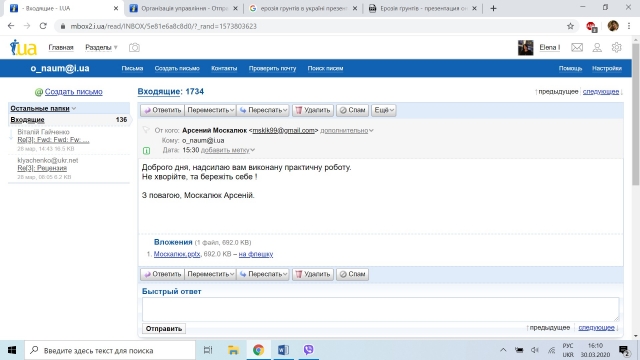Reload the page
640x360 pixels.
[x=43, y=26]
